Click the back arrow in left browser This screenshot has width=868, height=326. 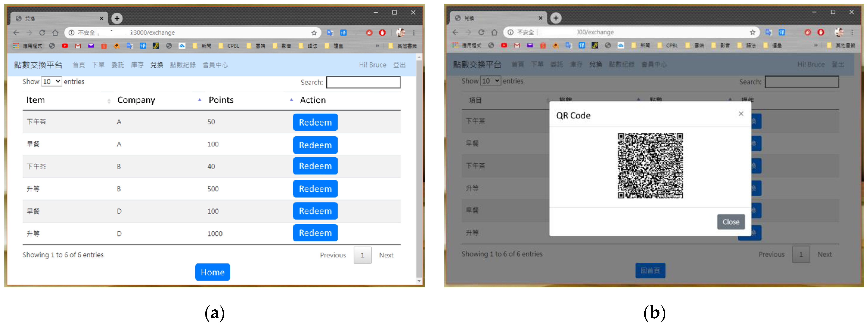pyautogui.click(x=16, y=33)
